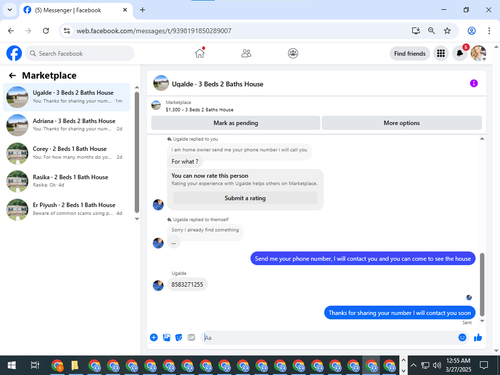The image size is (500, 375).
Task: Open the volume control in system tray
Action: click(436, 365)
